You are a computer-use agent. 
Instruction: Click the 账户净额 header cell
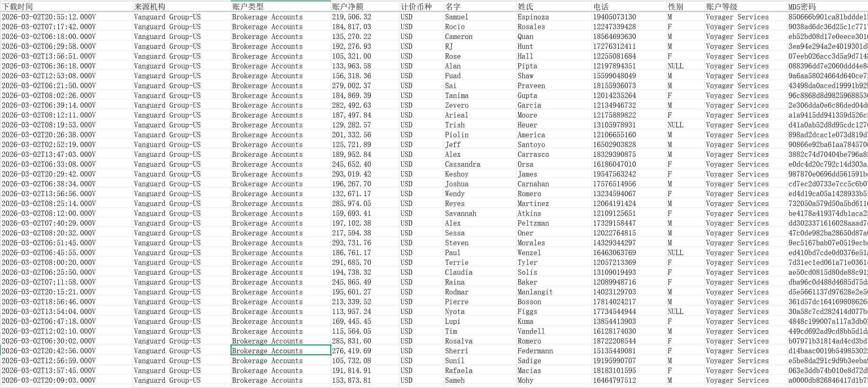(x=365, y=7)
